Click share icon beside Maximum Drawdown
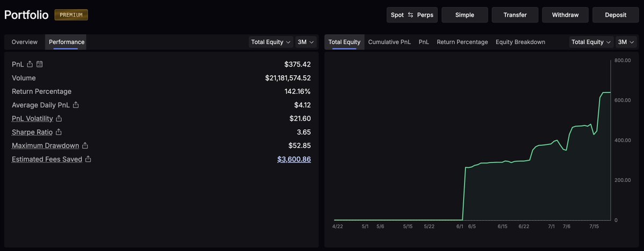Screen dimensions: 644x251 coord(85,146)
